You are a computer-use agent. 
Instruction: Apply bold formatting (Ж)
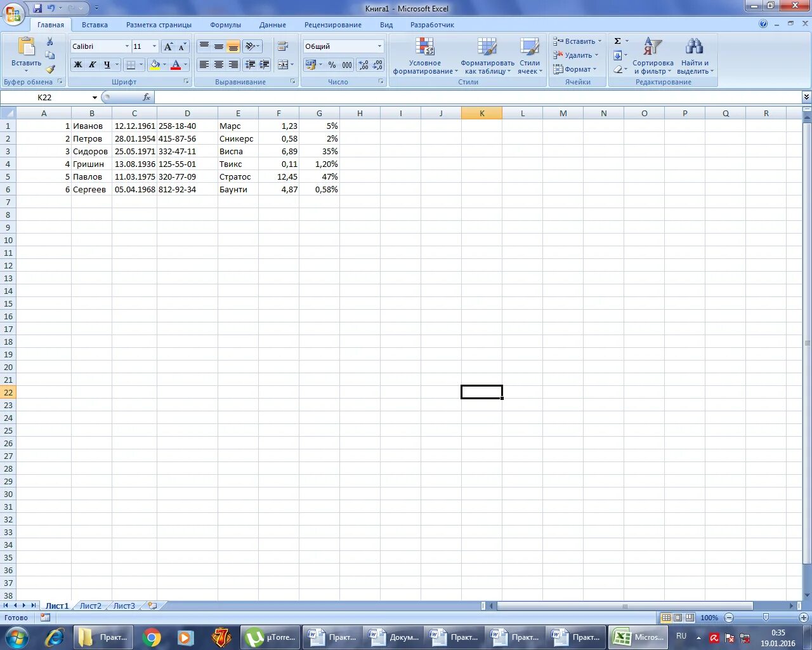tap(78, 65)
